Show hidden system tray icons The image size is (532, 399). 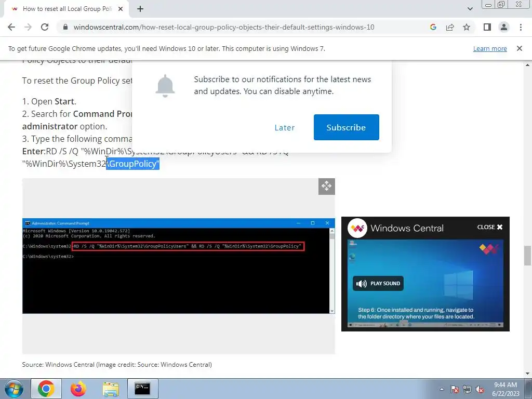[x=442, y=389]
